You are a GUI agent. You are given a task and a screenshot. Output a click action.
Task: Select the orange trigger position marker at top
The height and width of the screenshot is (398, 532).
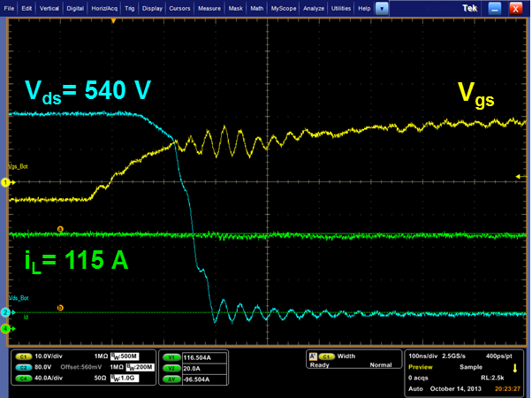coord(113,20)
